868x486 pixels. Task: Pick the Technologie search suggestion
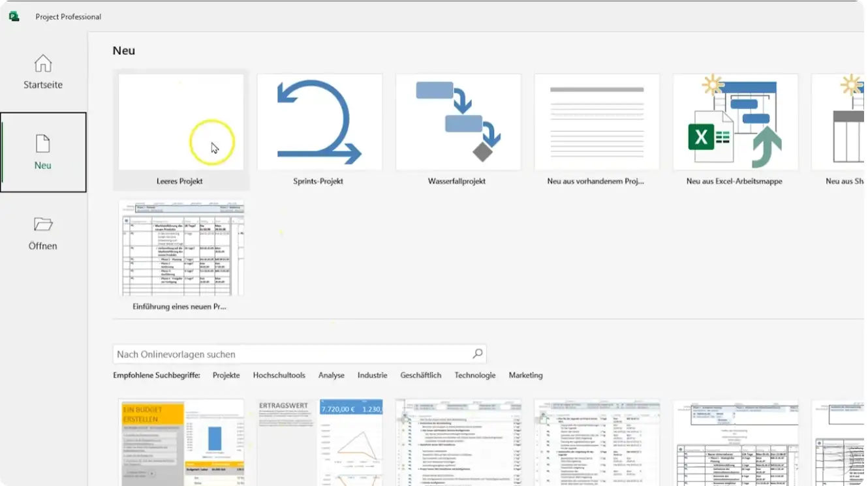pyautogui.click(x=474, y=375)
